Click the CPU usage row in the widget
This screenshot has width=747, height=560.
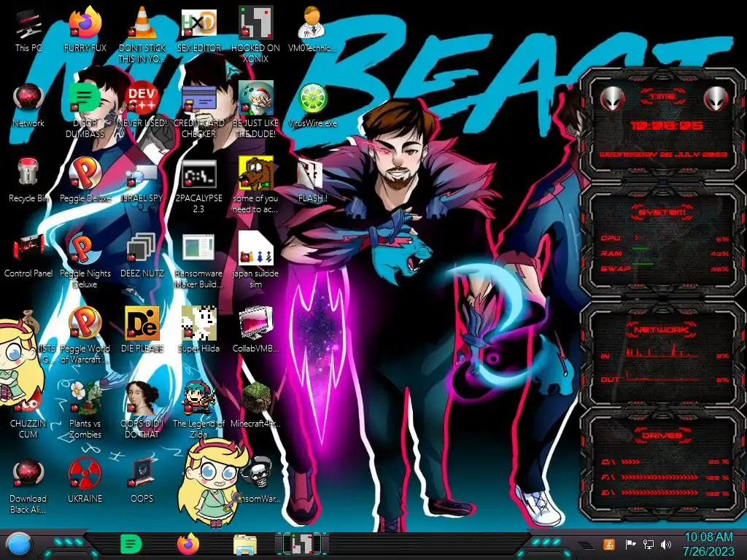pyautogui.click(x=665, y=238)
